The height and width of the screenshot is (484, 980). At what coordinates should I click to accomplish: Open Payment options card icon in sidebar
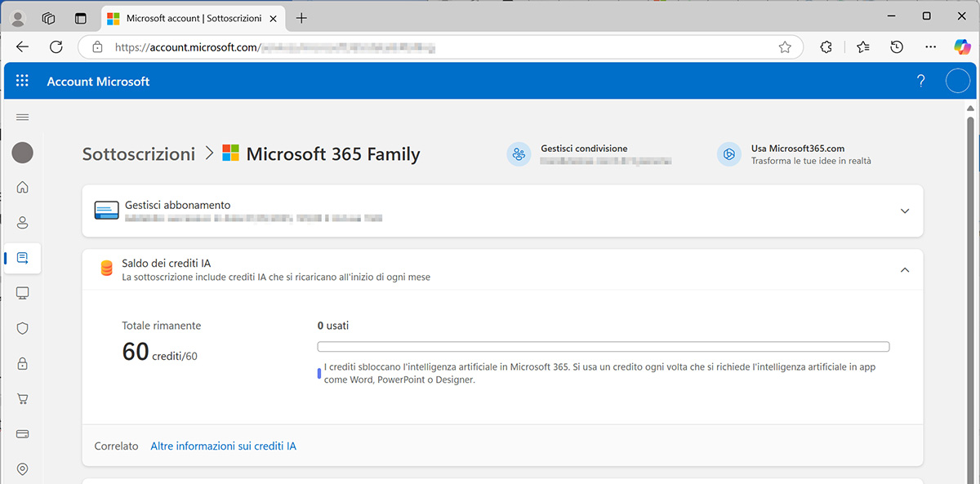(x=23, y=433)
